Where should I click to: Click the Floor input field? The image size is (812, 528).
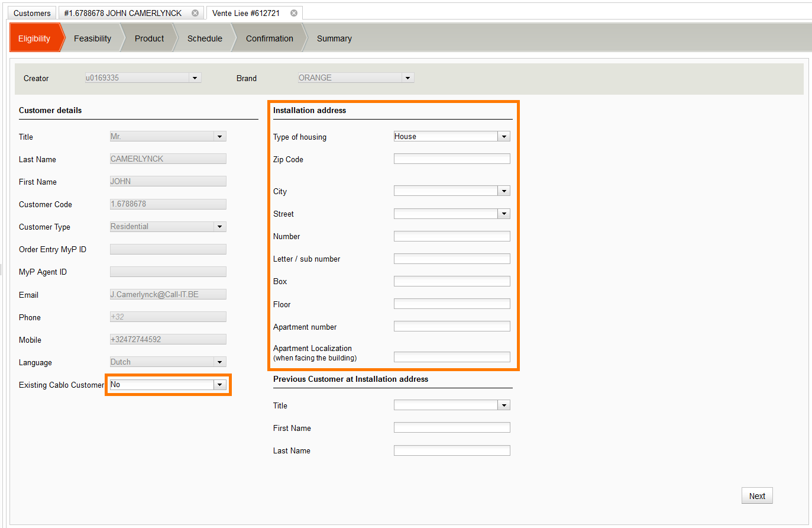(451, 304)
